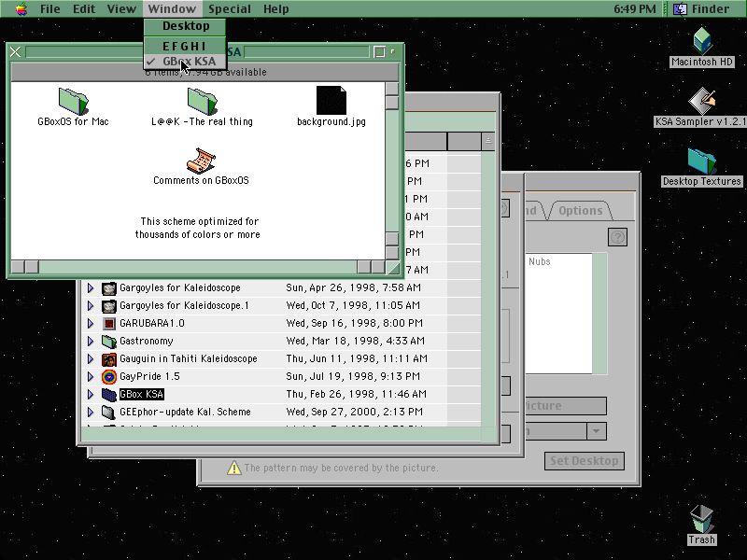This screenshot has height=560, width=747.
Task: Expand the GBox KSA row triangle
Action: pos(90,394)
